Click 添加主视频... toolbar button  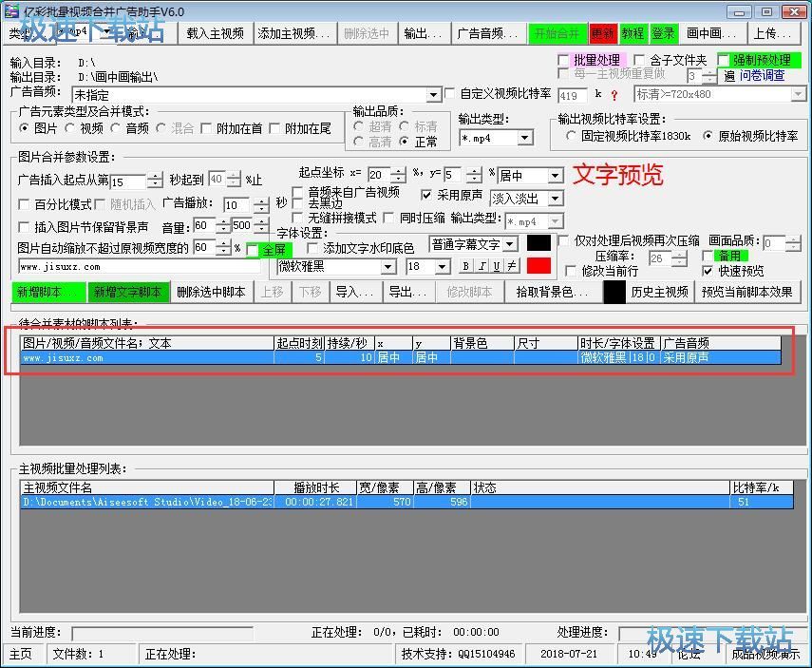coord(294,33)
